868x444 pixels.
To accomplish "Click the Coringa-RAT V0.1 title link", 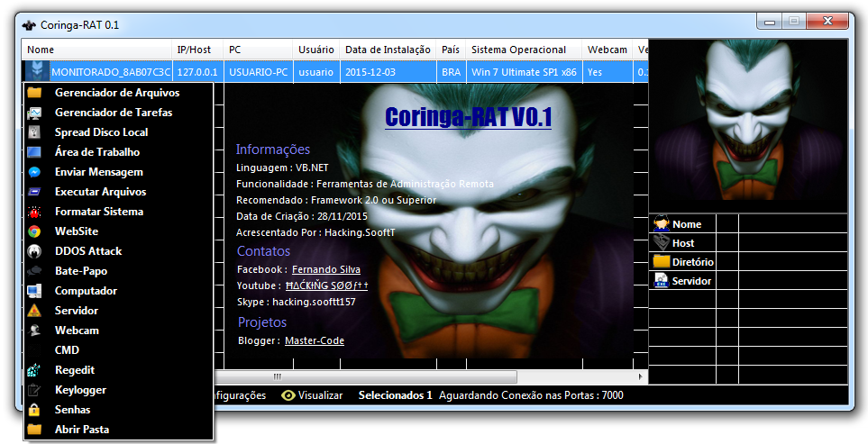I will coord(469,117).
